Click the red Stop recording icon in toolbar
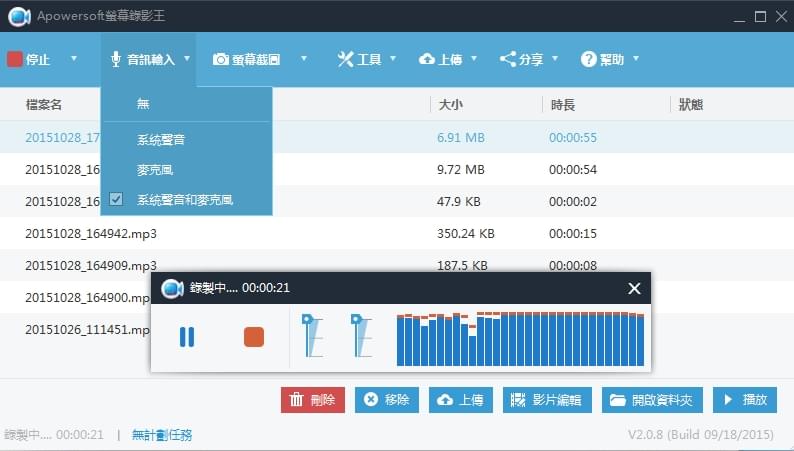The width and height of the screenshot is (794, 451). click(15, 59)
